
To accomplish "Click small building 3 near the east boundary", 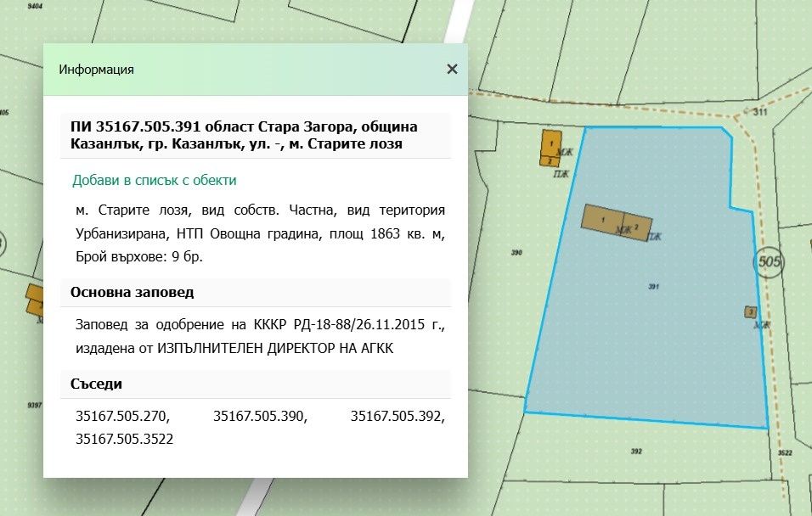I will click(750, 312).
